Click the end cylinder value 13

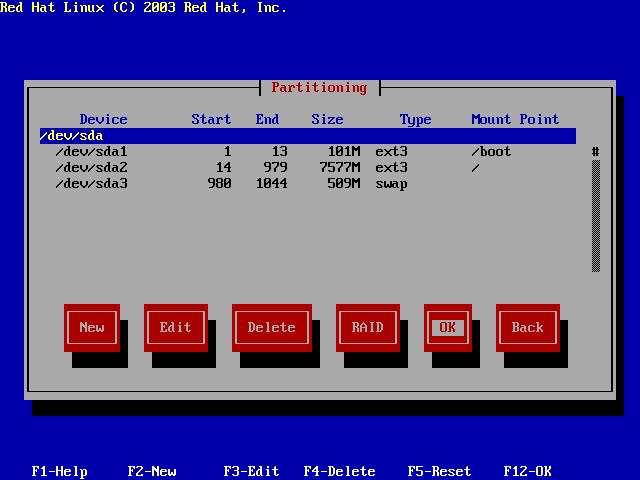(280, 151)
